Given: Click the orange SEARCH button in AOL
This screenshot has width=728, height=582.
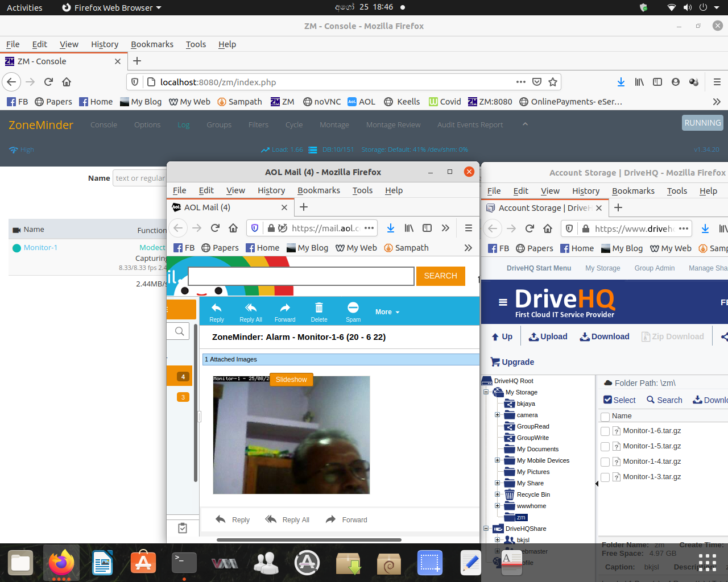Looking at the screenshot, I should click(441, 276).
